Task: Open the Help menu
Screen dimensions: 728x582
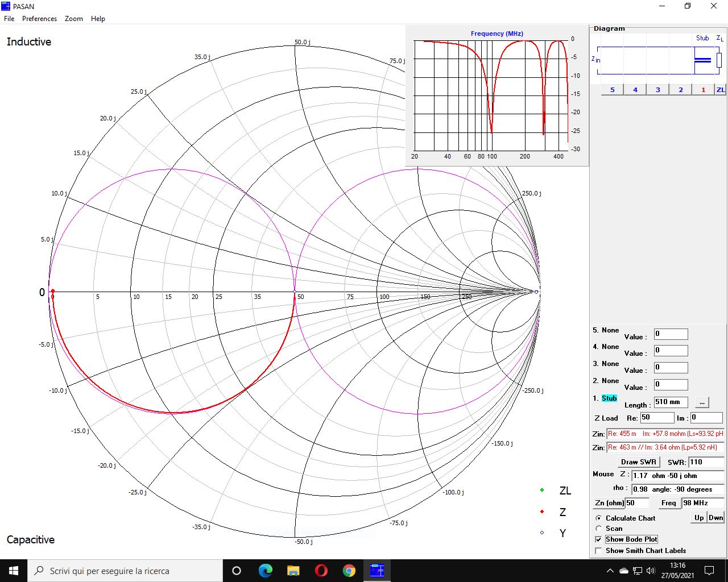Action: coord(98,19)
